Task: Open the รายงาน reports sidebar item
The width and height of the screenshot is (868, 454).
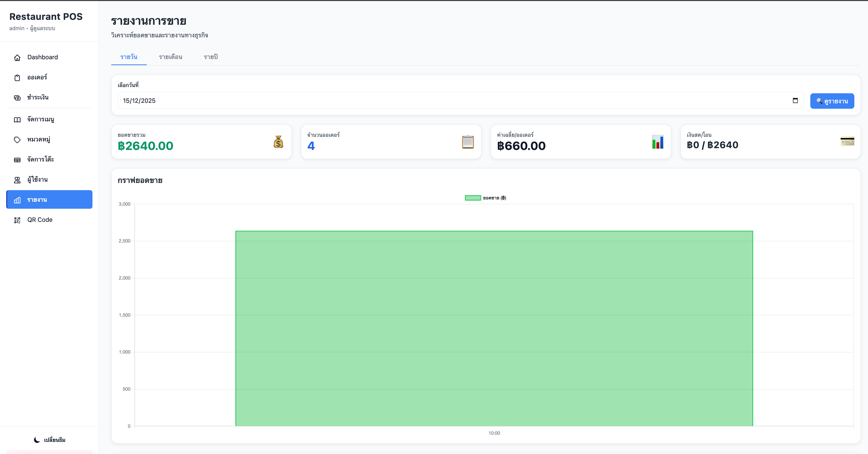Action: point(49,199)
